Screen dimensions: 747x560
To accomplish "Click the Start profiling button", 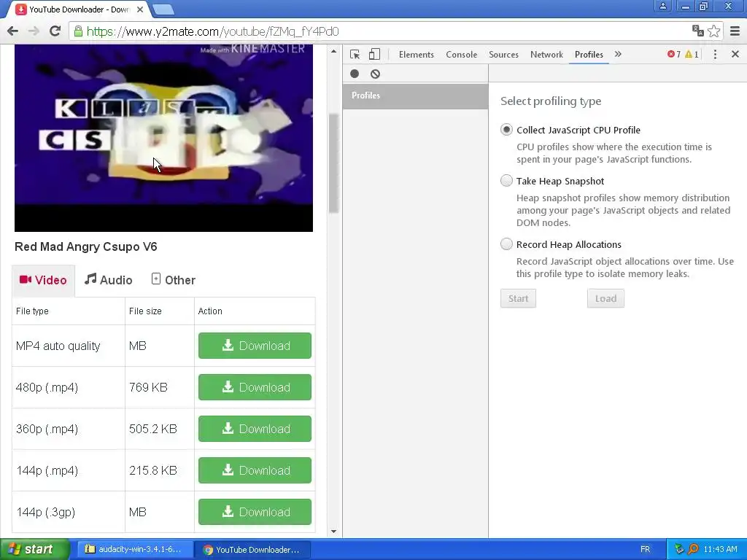I will [519, 298].
